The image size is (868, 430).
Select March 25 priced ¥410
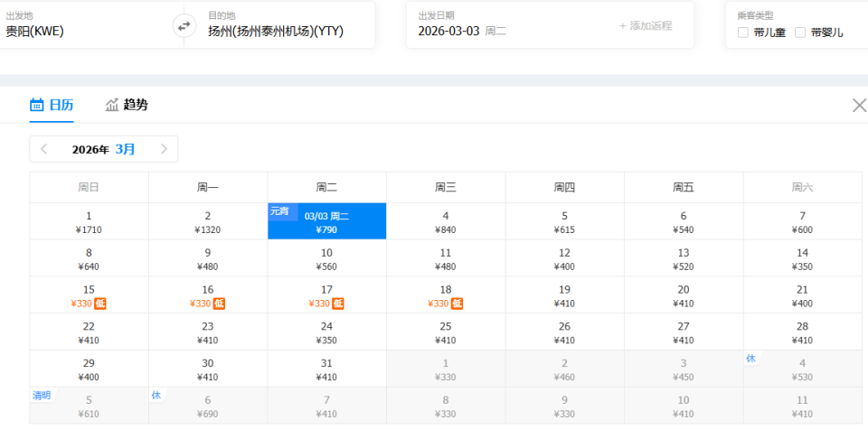[x=446, y=332]
